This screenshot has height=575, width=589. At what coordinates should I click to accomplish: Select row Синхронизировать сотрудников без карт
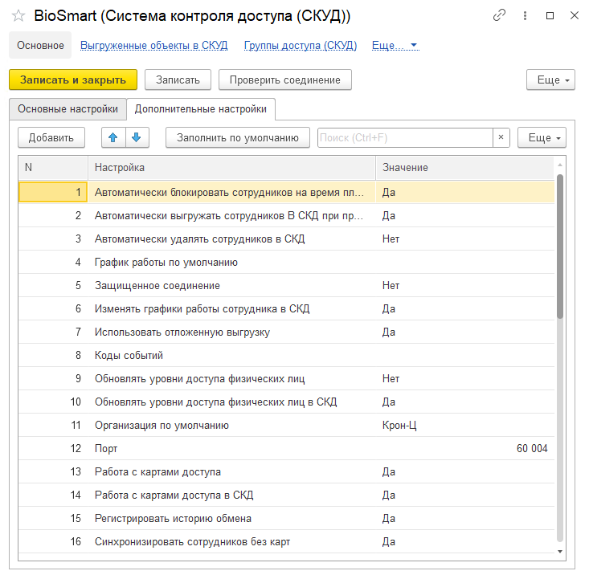click(x=286, y=542)
